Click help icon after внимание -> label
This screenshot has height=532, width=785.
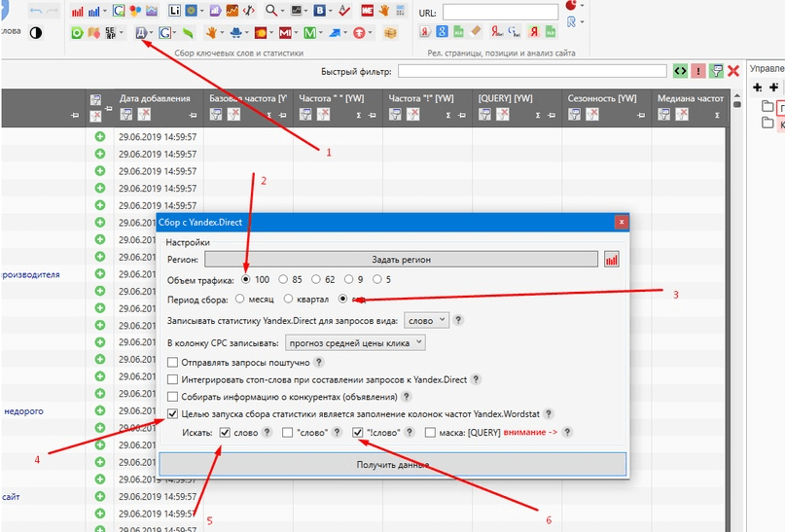[x=567, y=432]
